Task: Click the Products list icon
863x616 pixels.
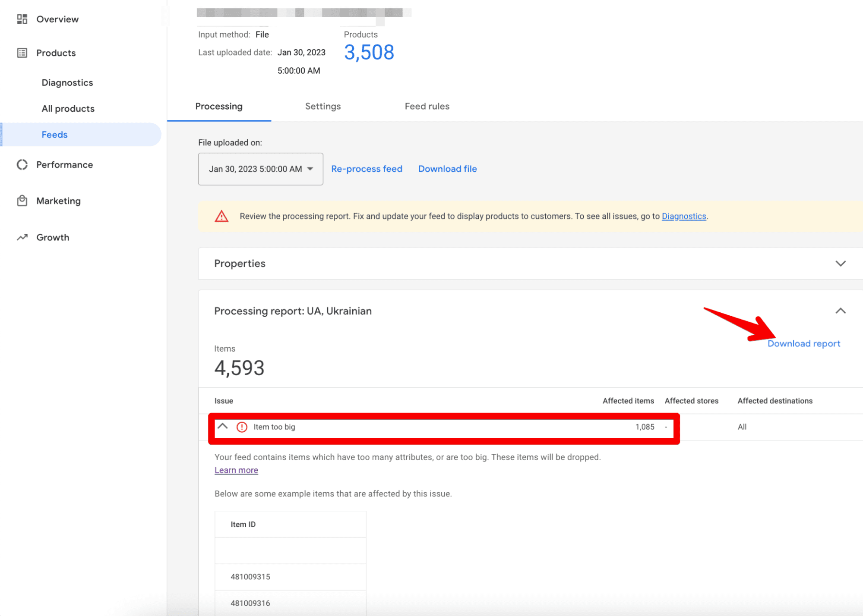Action: coord(22,53)
